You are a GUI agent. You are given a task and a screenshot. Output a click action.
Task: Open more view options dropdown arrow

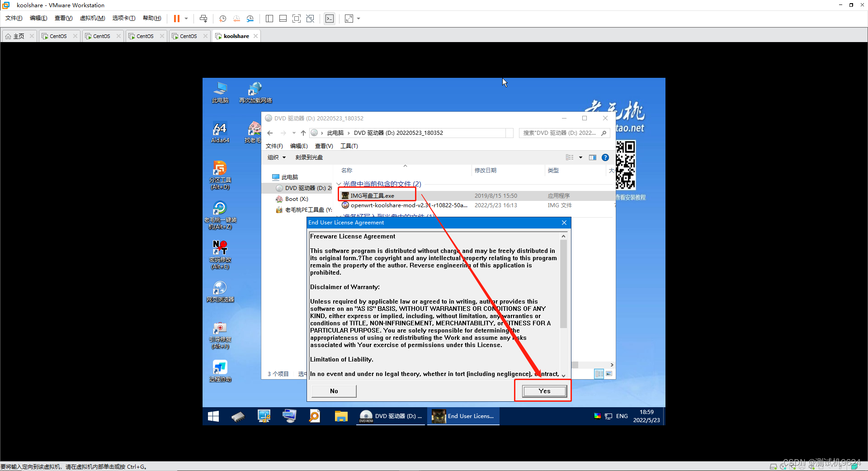(x=580, y=157)
